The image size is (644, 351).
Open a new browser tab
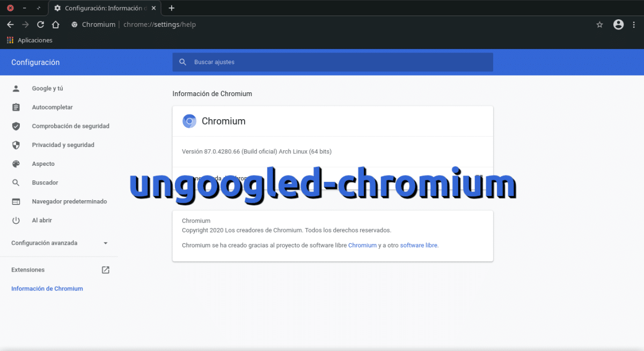(x=171, y=8)
